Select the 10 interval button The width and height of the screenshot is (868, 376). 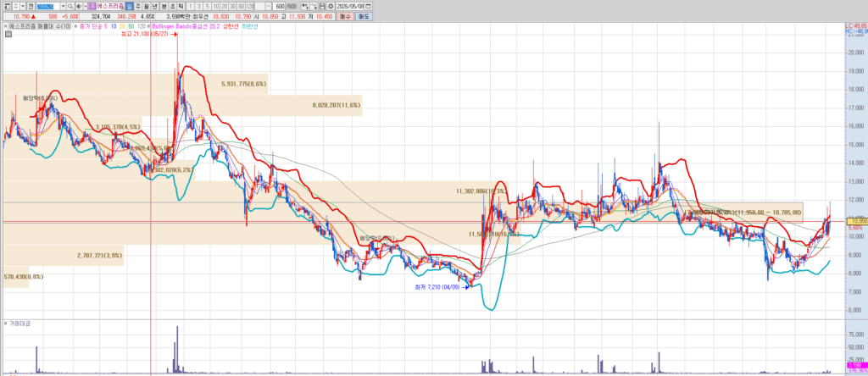click(x=216, y=6)
